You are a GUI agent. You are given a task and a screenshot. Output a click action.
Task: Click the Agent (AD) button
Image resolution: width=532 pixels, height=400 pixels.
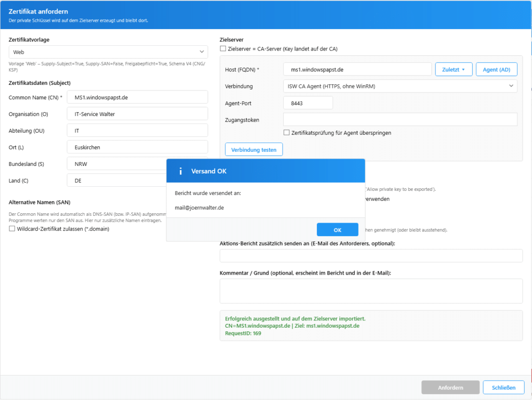coord(496,70)
